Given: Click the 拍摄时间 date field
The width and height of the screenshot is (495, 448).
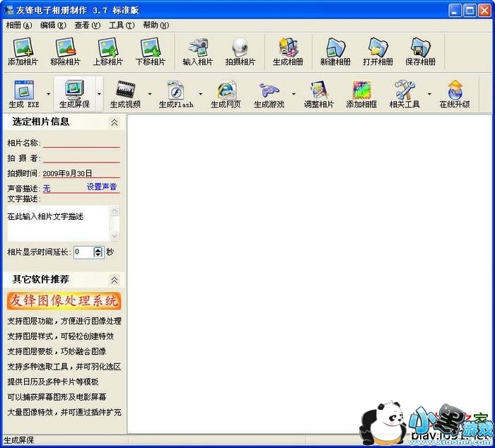Looking at the screenshot, I should [81, 173].
